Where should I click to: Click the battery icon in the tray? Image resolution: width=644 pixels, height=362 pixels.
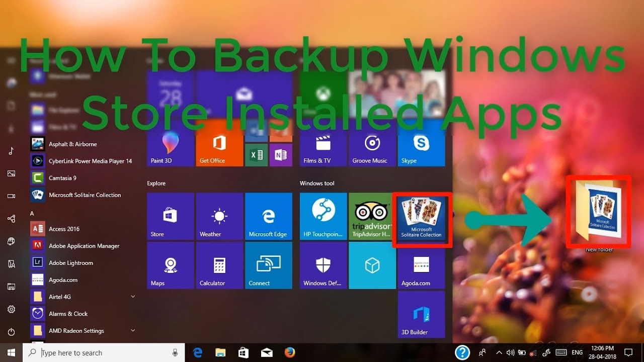(x=522, y=352)
